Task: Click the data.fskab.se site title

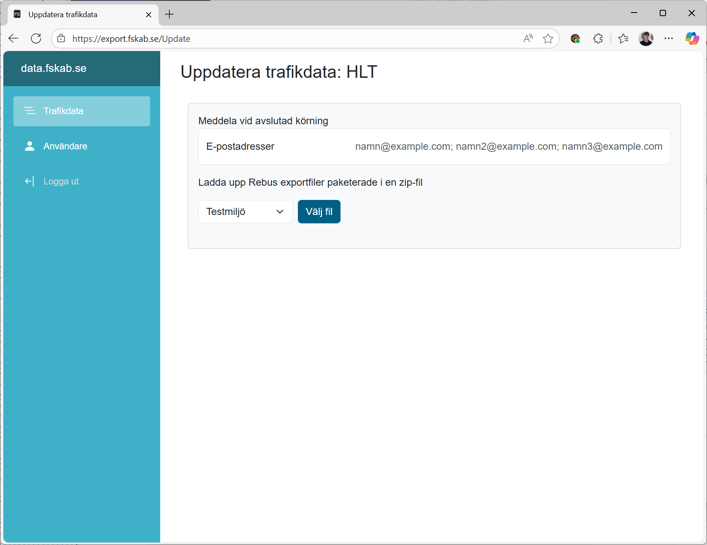Action: tap(54, 69)
